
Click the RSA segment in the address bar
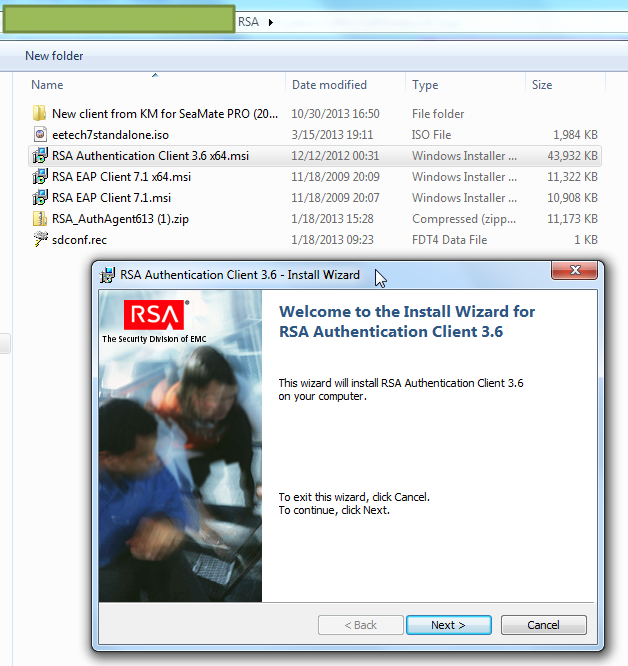pos(248,22)
